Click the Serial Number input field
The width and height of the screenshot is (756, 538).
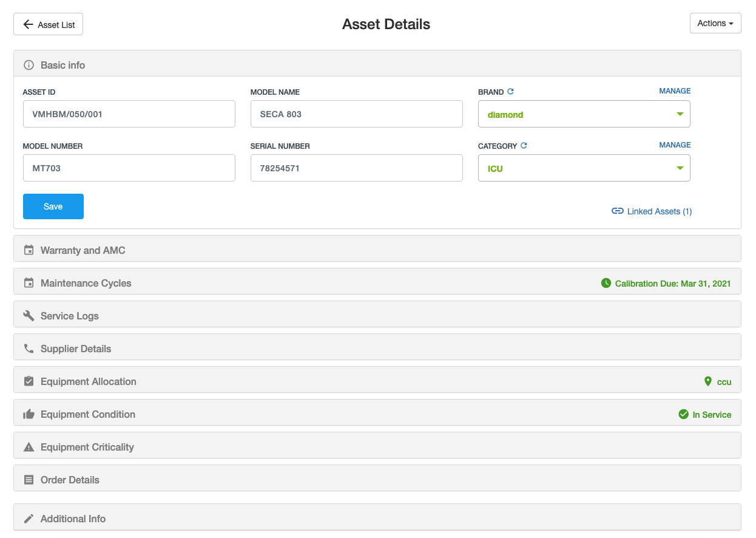(356, 168)
